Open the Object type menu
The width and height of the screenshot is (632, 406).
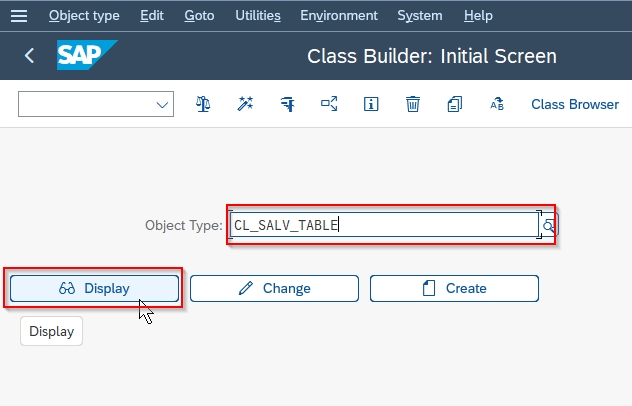click(x=84, y=16)
